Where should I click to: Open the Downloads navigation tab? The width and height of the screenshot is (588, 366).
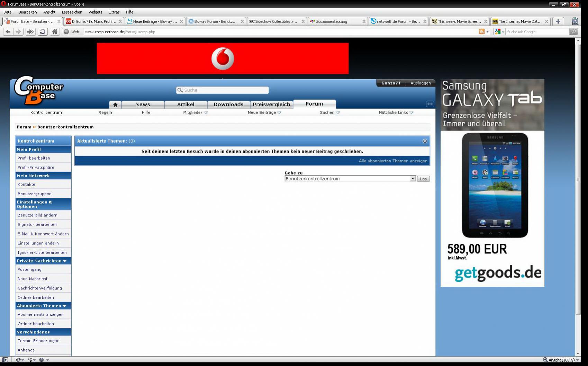click(x=228, y=105)
